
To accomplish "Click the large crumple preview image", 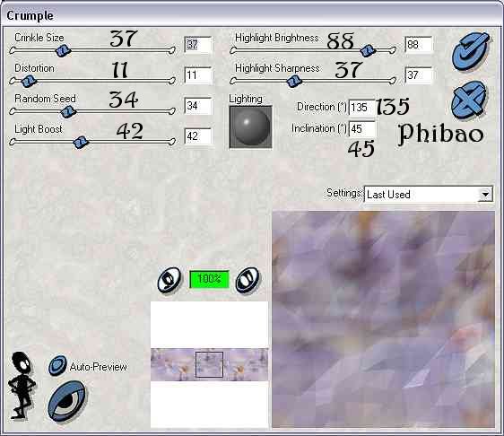I will point(384,319).
